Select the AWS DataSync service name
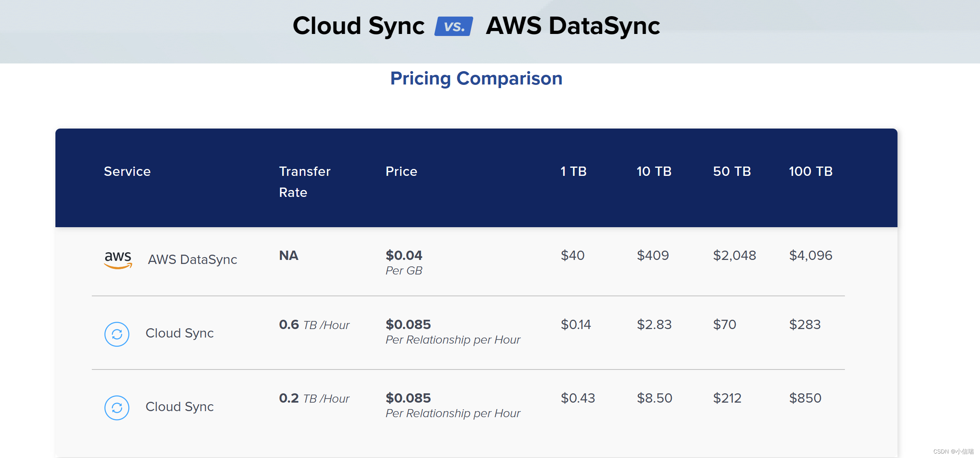980x458 pixels. (193, 260)
